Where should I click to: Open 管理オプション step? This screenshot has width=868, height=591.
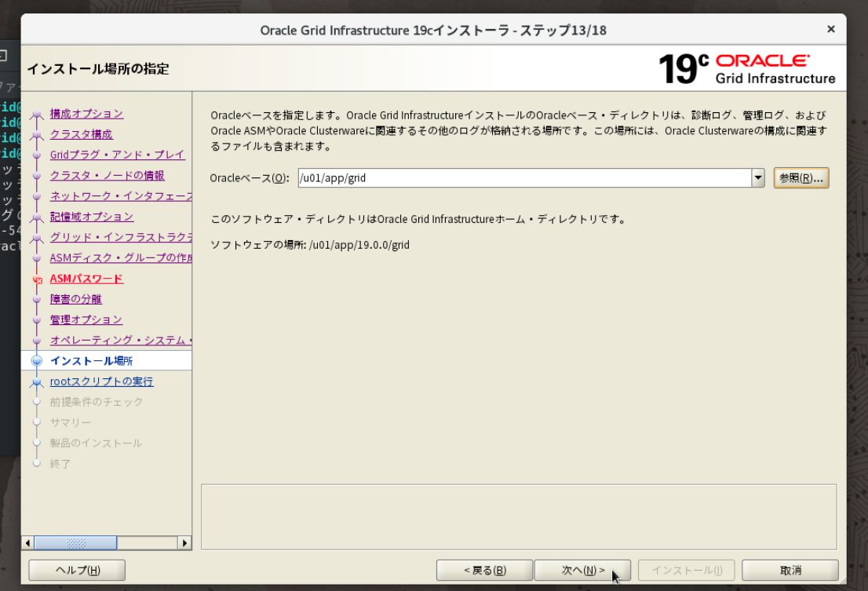(x=86, y=319)
